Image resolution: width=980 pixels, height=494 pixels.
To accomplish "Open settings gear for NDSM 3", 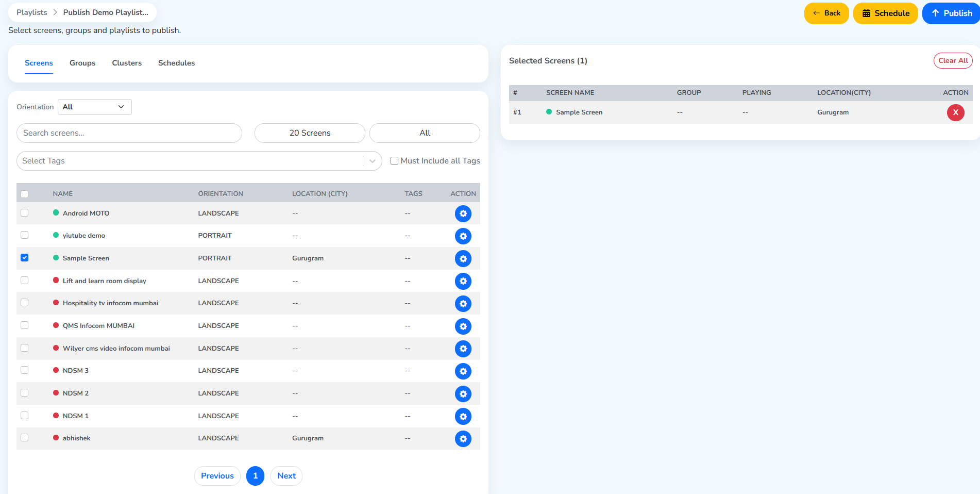I will pyautogui.click(x=463, y=371).
